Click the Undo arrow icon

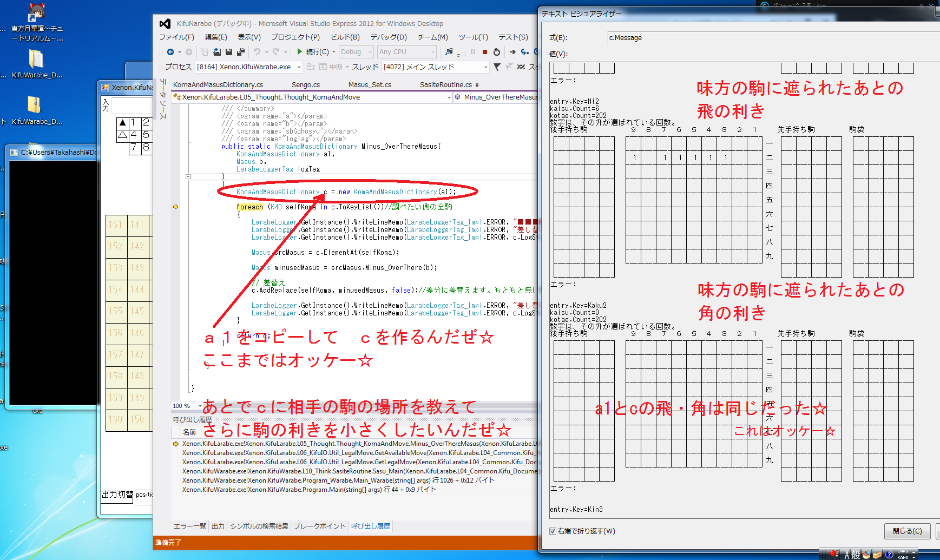257,52
